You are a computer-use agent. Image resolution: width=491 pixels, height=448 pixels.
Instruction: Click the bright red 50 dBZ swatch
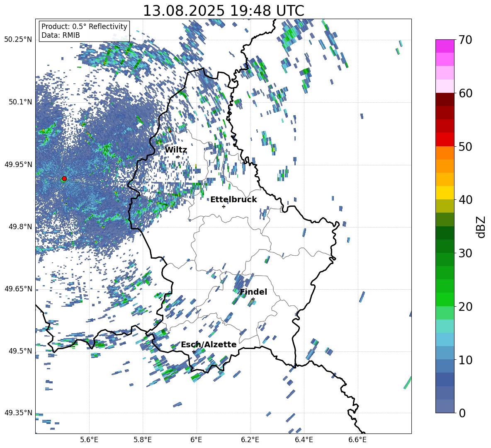click(445, 140)
